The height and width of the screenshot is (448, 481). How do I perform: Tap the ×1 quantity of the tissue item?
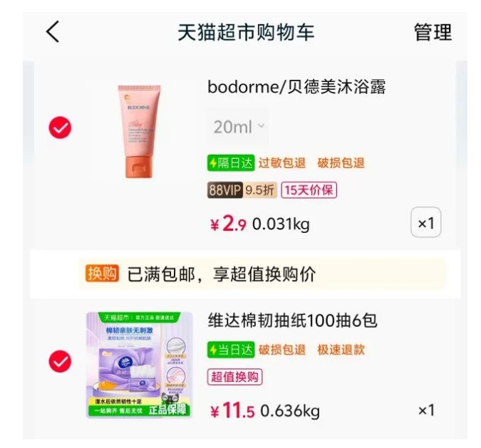[426, 410]
